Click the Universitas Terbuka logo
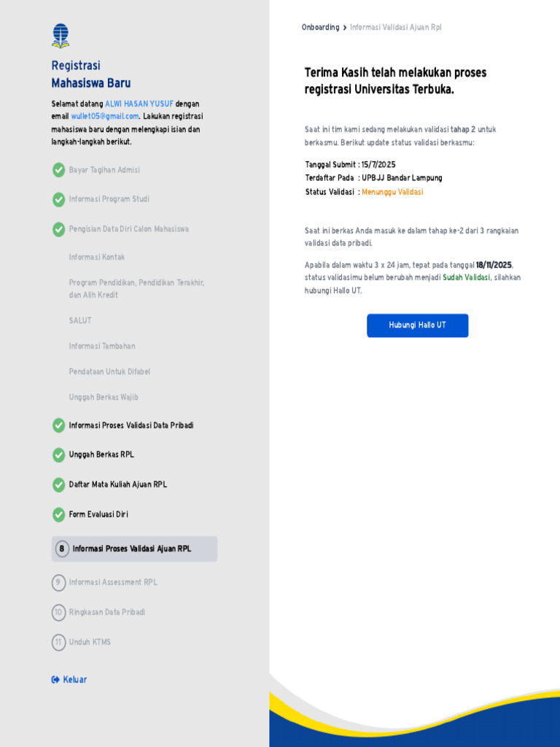The width and height of the screenshot is (560, 747). point(61,36)
